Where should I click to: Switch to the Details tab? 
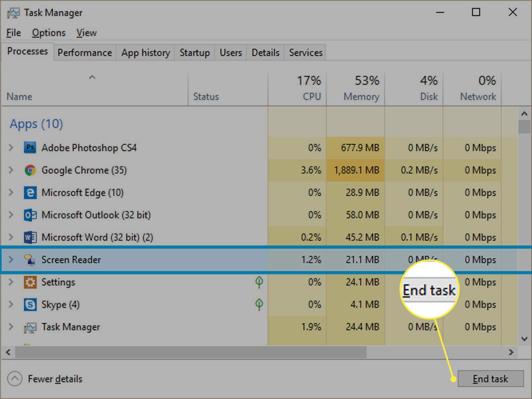(x=265, y=53)
